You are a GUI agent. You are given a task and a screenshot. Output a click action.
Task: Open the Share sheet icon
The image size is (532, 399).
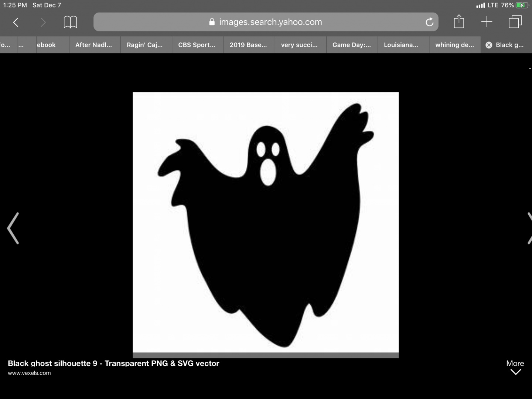(x=459, y=22)
